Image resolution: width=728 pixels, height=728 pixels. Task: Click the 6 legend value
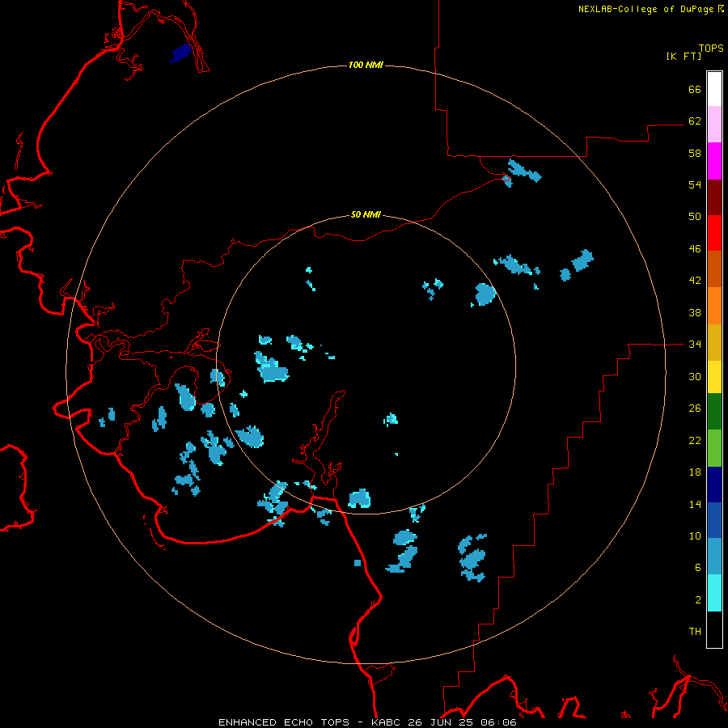(x=698, y=568)
